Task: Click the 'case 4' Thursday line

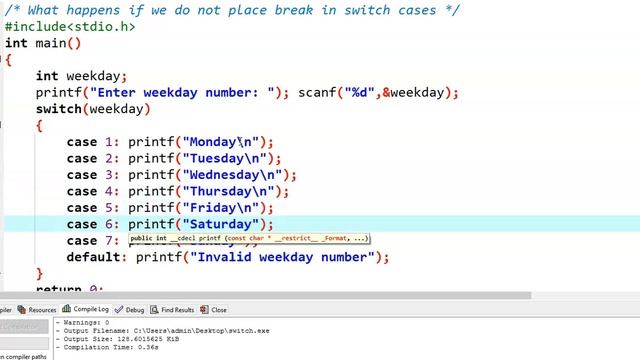Action: point(178,191)
